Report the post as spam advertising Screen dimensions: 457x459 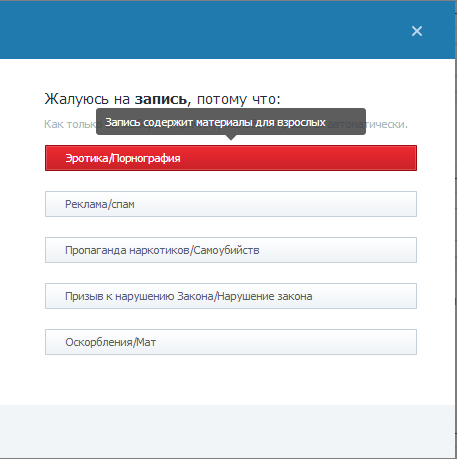[231, 204]
